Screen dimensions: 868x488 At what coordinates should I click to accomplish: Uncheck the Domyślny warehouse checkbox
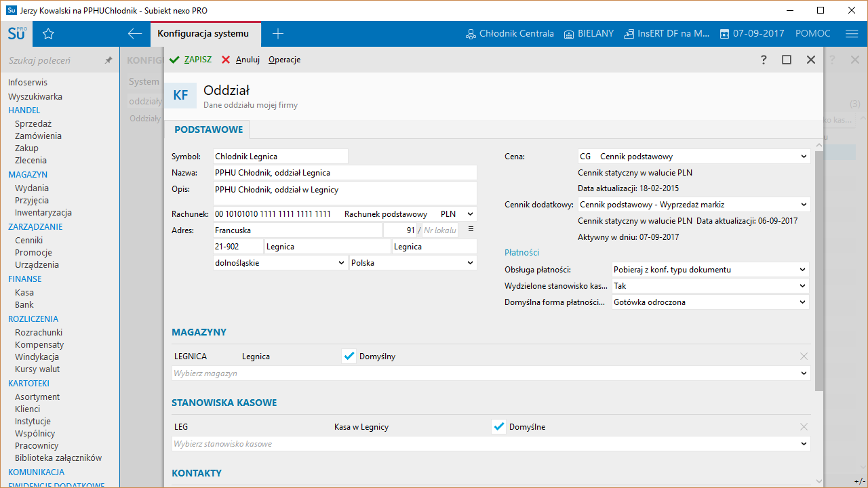click(349, 357)
